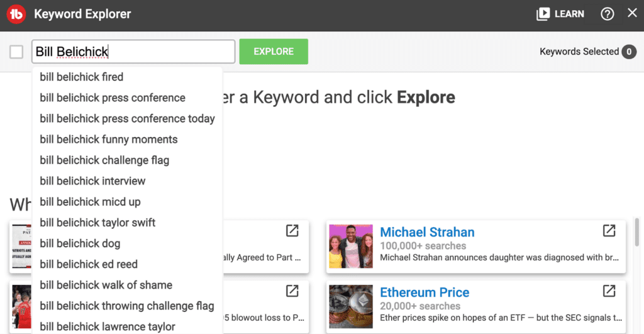This screenshot has width=644, height=334.
Task: Click the '100,000+ searches' text
Action: pos(423,246)
